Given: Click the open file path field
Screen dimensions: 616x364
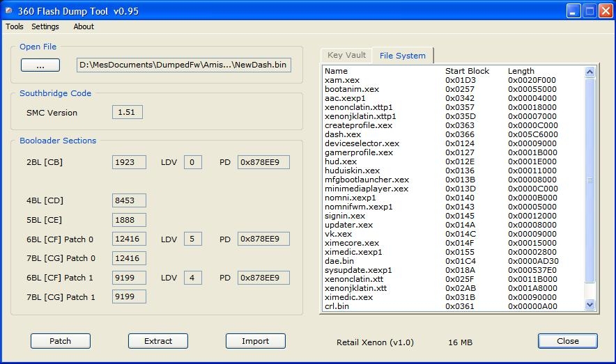Looking at the screenshot, I should point(184,65).
